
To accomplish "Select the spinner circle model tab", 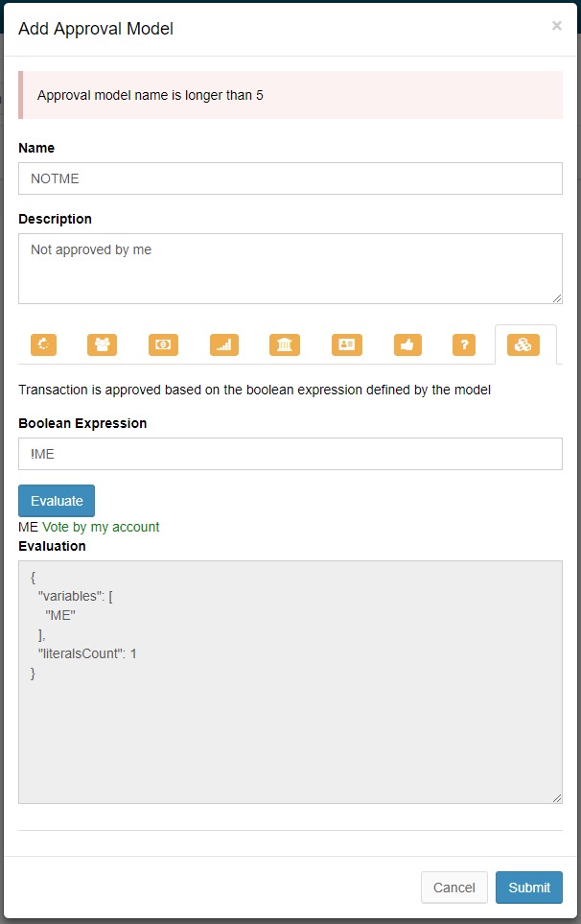I will coord(44,345).
